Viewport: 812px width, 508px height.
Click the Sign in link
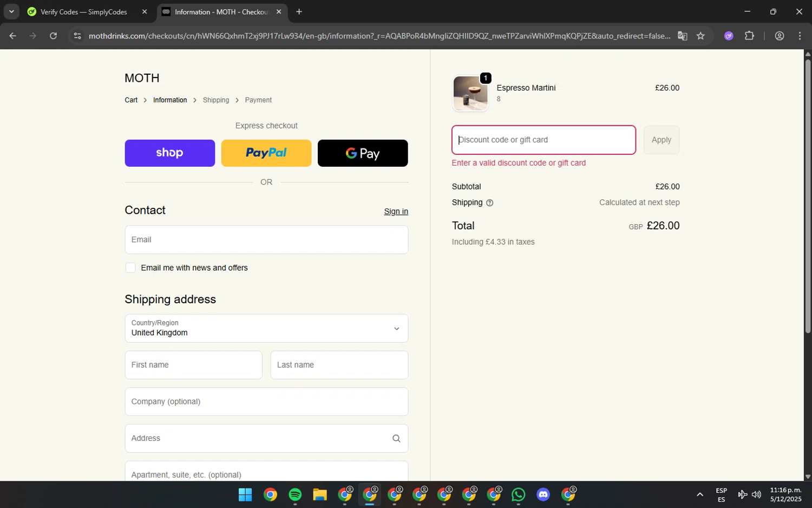[x=396, y=212]
